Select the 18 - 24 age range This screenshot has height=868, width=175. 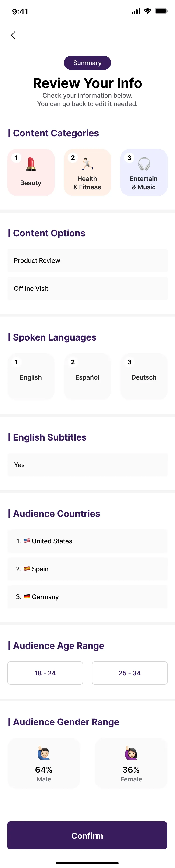click(x=45, y=673)
